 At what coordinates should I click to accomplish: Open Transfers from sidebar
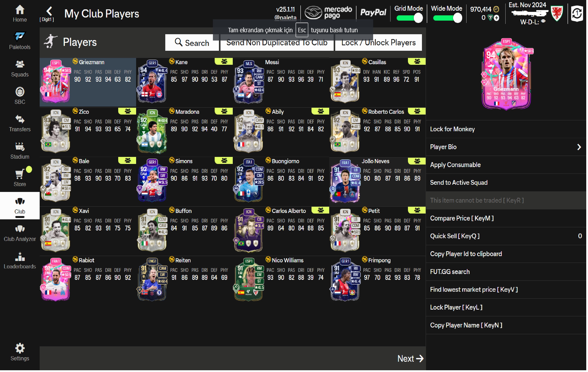pyautogui.click(x=20, y=119)
